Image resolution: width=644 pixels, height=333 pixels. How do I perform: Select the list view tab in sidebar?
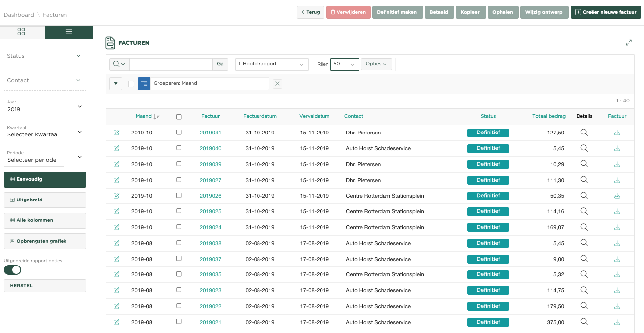coord(69,32)
